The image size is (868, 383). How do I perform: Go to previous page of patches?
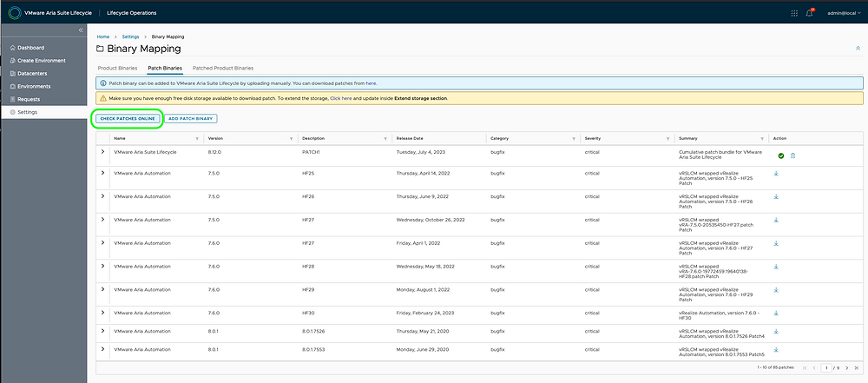[814, 367]
